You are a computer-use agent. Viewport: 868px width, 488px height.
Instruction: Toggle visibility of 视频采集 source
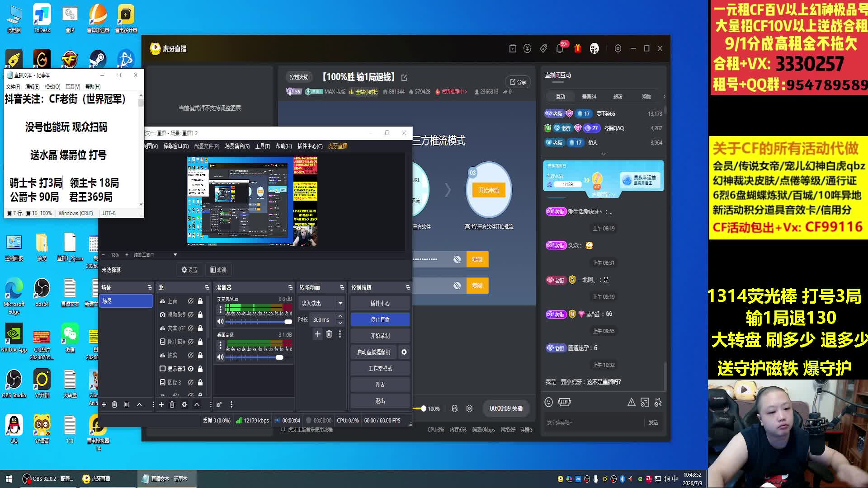pyautogui.click(x=191, y=314)
